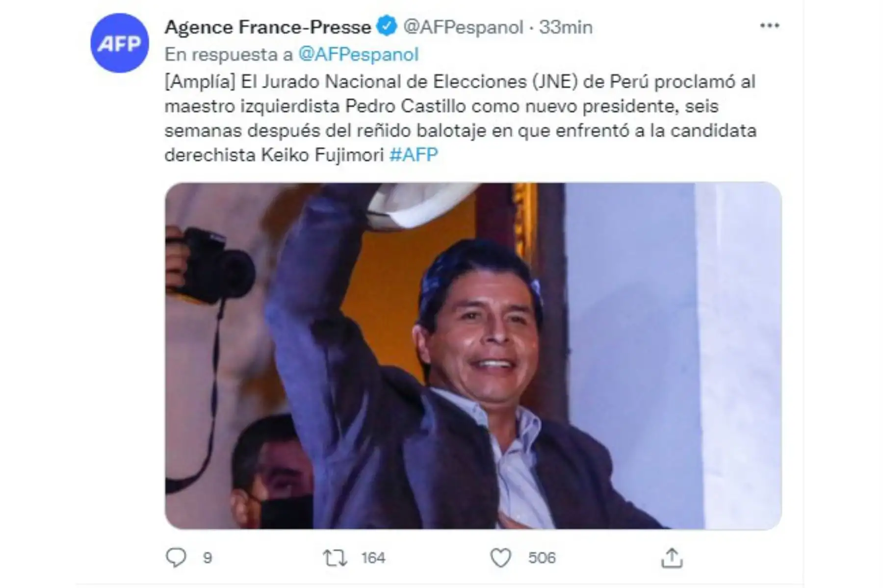This screenshot has height=588, width=883.
Task: Click the tweet text about JNE Perú
Action: [x=460, y=118]
